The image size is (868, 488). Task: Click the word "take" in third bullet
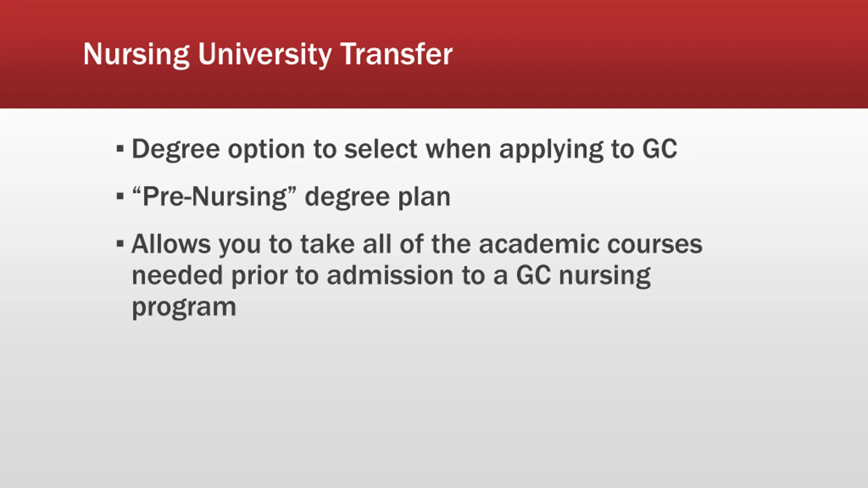[x=328, y=243]
